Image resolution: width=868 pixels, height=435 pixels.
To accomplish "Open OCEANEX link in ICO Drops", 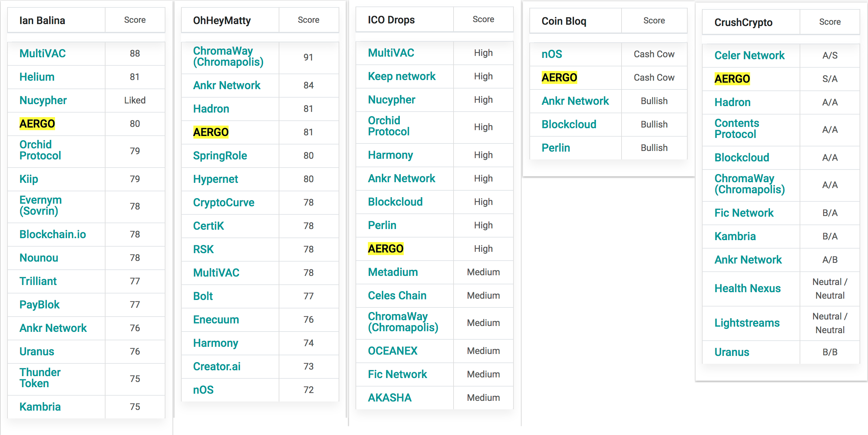I will tap(393, 351).
